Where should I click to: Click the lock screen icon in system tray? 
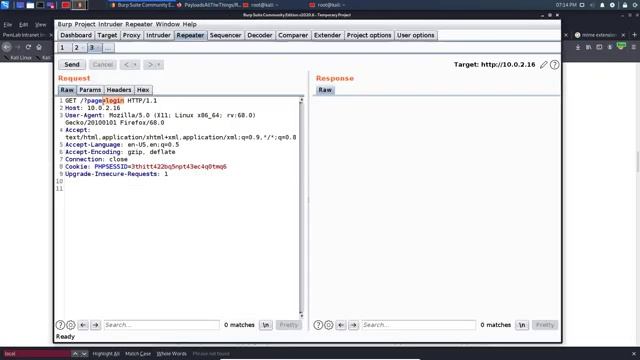tap(625, 5)
